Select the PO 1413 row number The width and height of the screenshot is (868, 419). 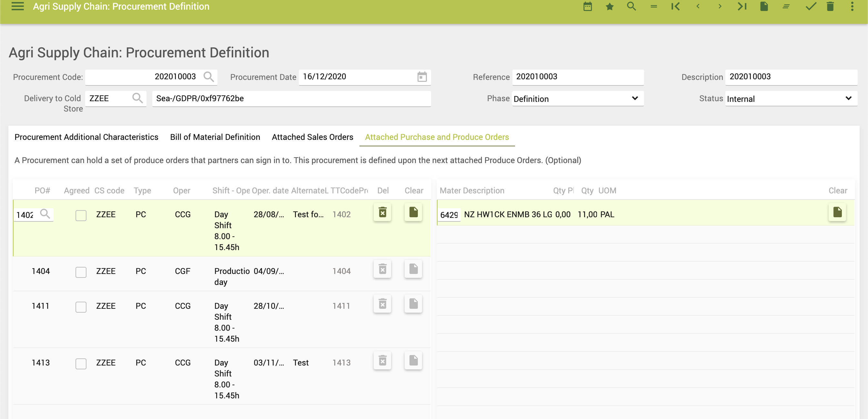pos(40,363)
